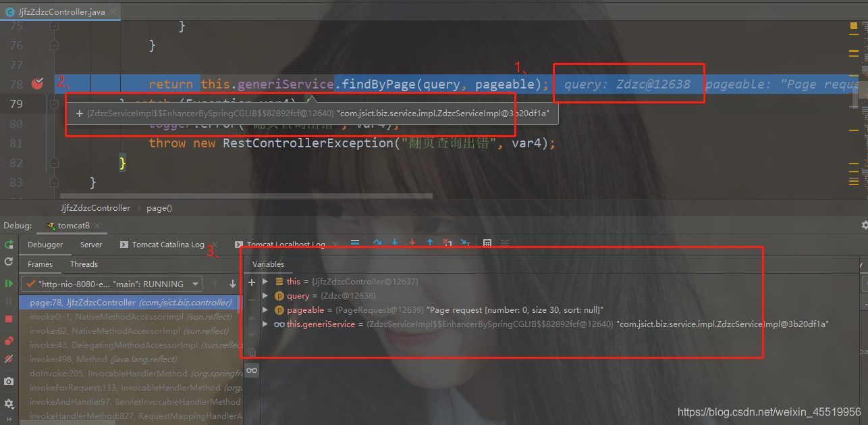Open Evaluate Expression calculator icon
868x425 pixels.
click(487, 243)
